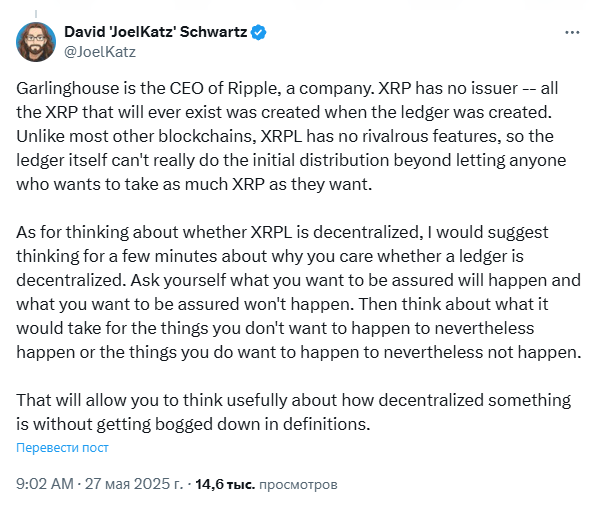Click the blue verified checkmark badge
592x507 pixels.
click(259, 32)
